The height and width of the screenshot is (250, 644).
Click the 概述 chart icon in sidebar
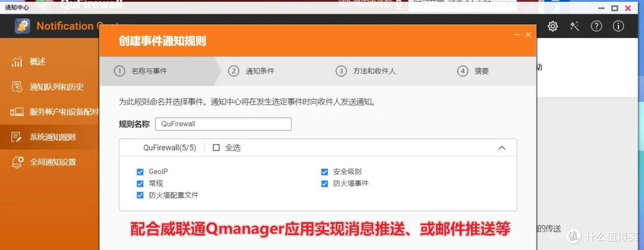[x=17, y=62]
